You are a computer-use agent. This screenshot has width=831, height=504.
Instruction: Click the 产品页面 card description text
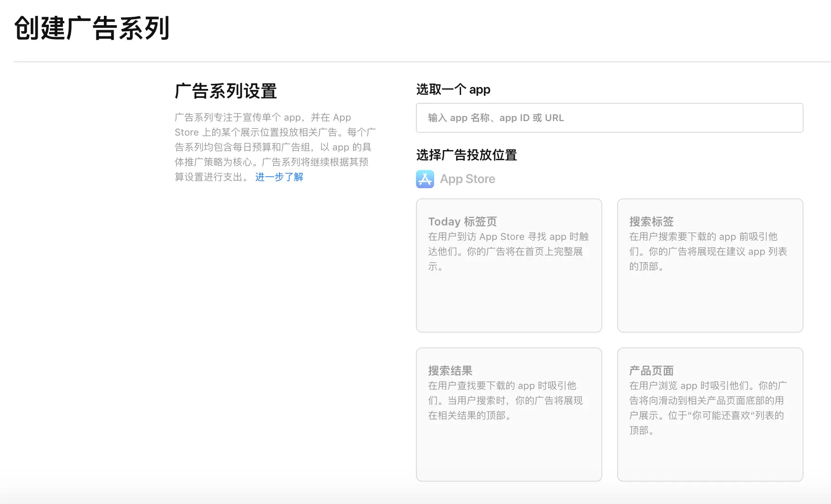point(707,408)
